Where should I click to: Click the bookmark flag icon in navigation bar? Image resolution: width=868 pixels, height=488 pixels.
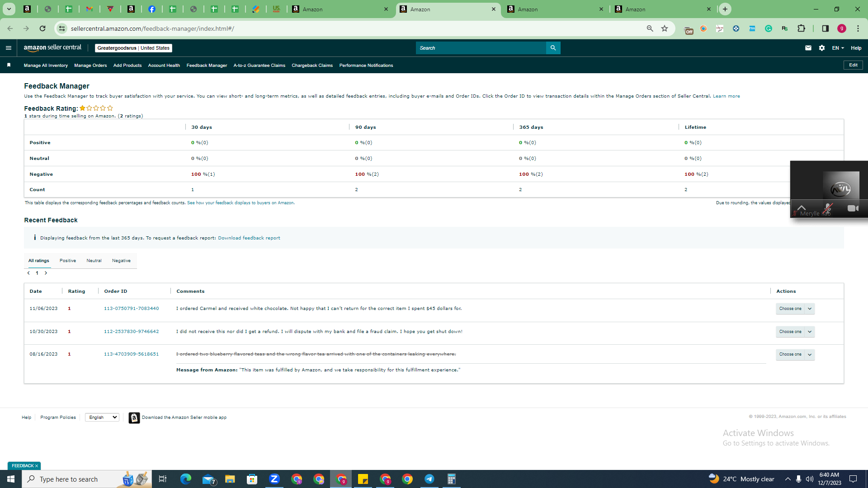[x=9, y=65]
